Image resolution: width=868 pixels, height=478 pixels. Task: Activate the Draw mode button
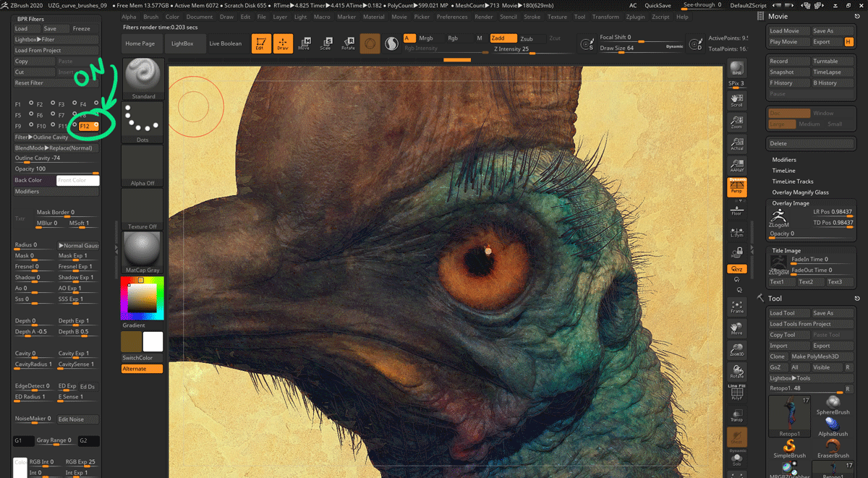point(283,43)
